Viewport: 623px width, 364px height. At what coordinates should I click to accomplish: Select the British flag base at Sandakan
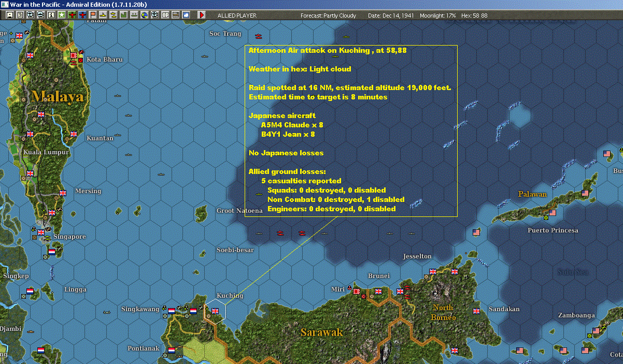point(476,311)
